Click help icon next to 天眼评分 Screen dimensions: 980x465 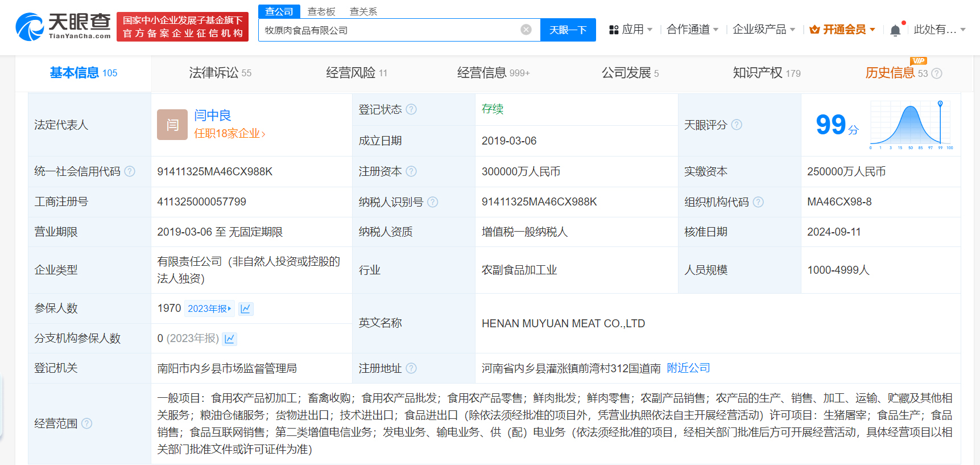737,125
